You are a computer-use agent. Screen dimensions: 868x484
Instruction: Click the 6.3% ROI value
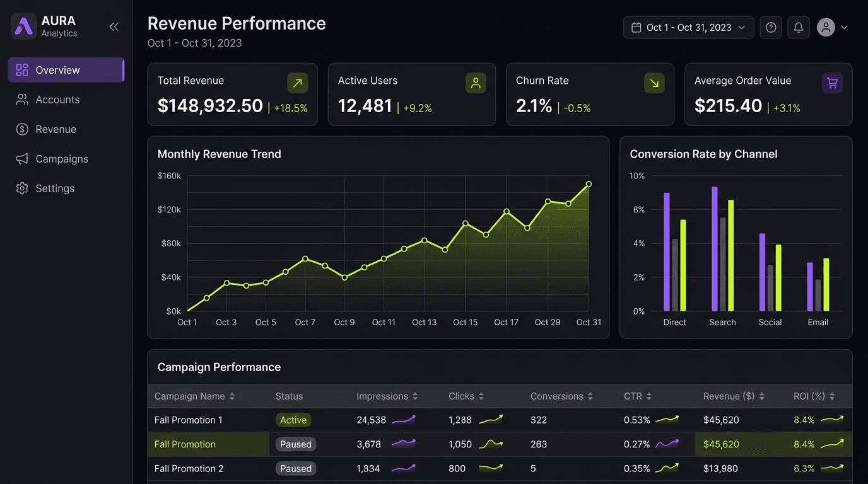click(x=804, y=469)
